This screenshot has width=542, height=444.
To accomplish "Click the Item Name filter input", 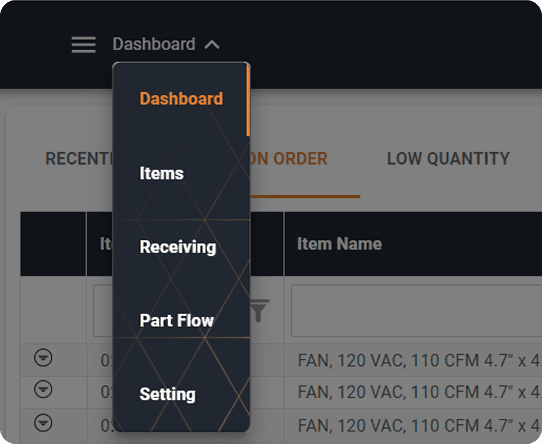I will pyautogui.click(x=417, y=310).
